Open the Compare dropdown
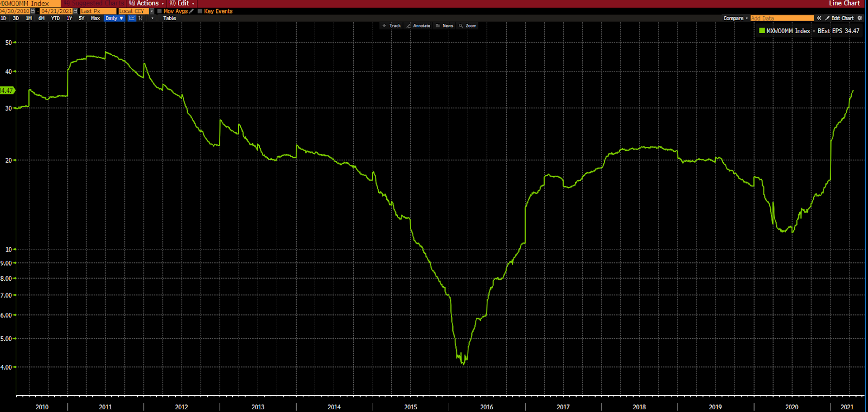The image size is (868, 412). pyautogui.click(x=736, y=18)
